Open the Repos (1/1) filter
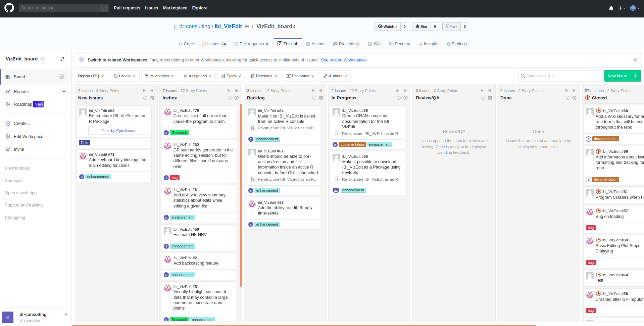 click(91, 76)
